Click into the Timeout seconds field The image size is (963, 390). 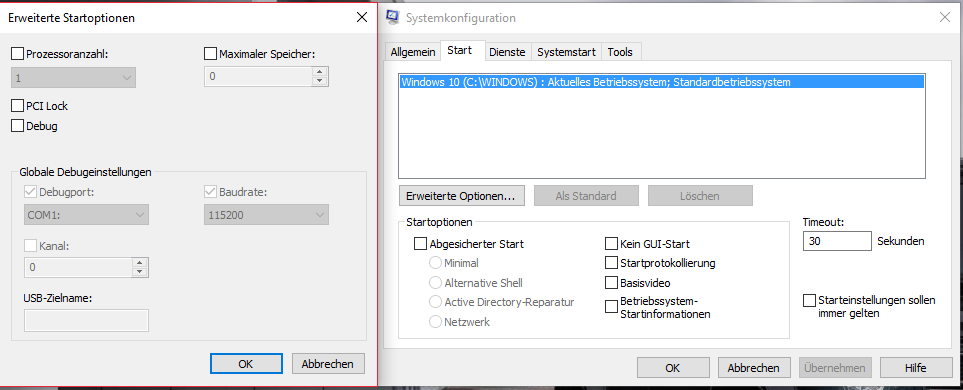tap(837, 241)
